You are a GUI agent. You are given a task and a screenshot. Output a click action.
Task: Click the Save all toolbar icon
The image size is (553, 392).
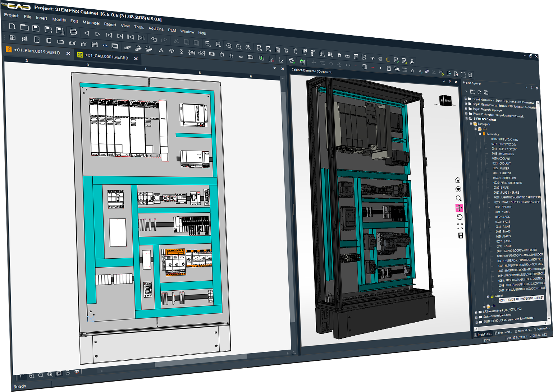tap(60, 31)
